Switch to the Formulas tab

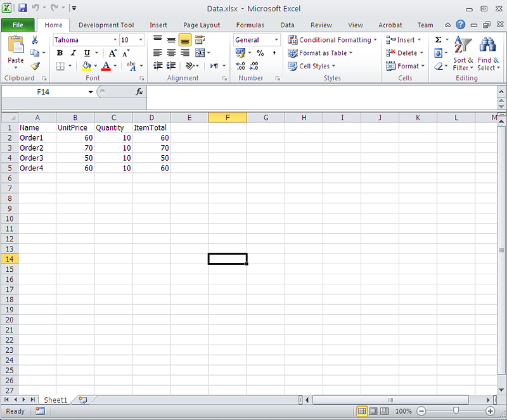pyautogui.click(x=250, y=25)
